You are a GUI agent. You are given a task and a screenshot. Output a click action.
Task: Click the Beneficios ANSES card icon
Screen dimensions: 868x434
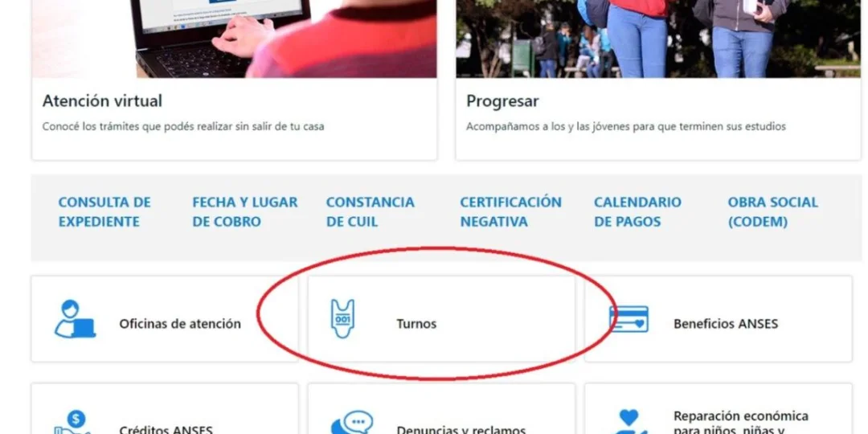pos(628,319)
